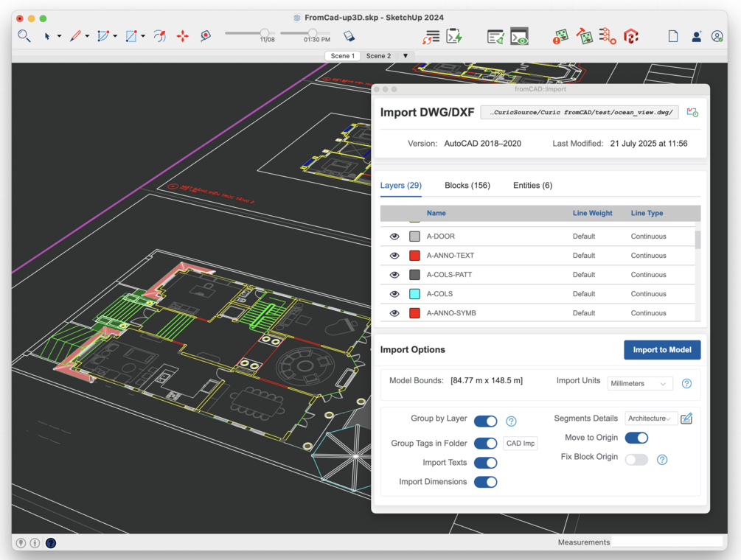Screen dimensions: 741x560
Task: Sort by Line Weight column header
Action: pyautogui.click(x=592, y=213)
